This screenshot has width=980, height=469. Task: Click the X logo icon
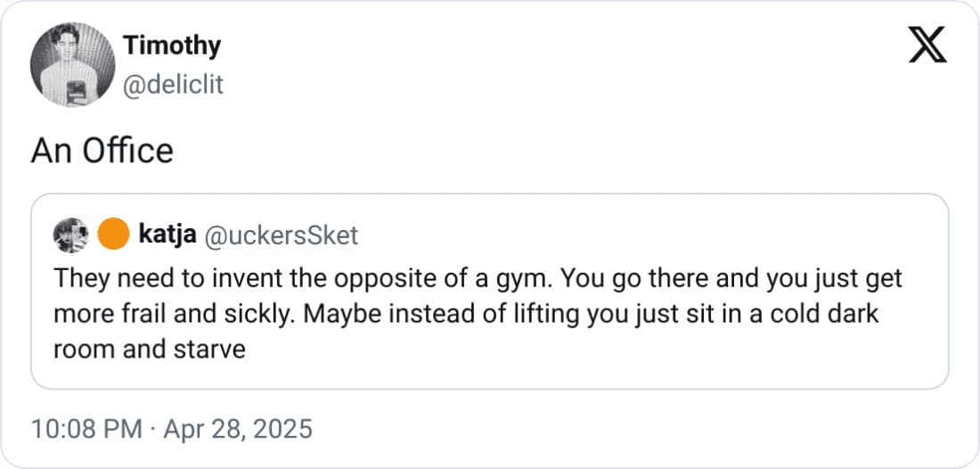click(x=927, y=45)
